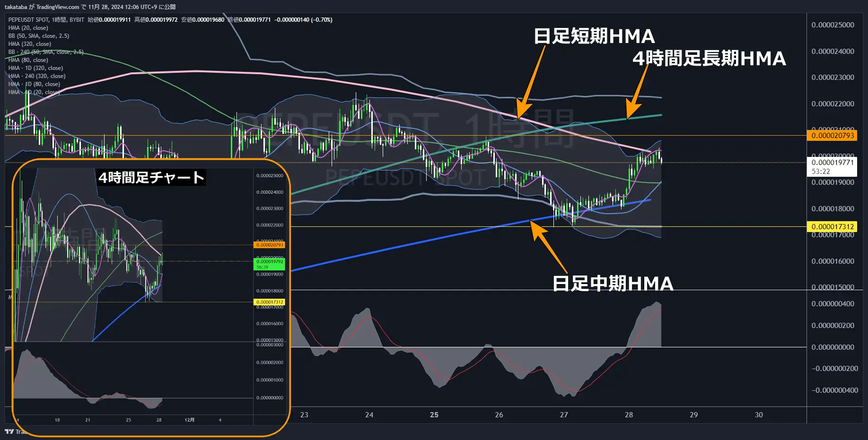868x440 pixels.
Task: Click the BB (50, SMA, close, 2.5) legend
Action: 39,36
